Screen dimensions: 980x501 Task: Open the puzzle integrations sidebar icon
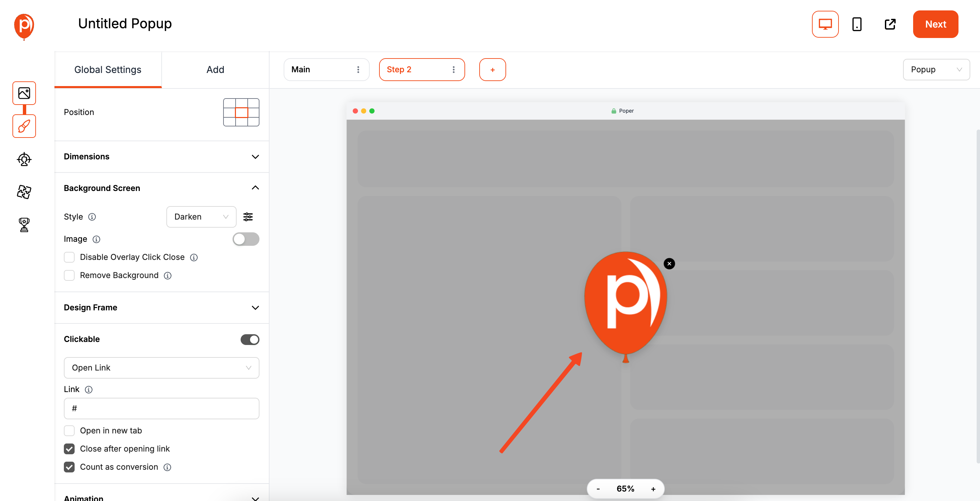(x=24, y=192)
